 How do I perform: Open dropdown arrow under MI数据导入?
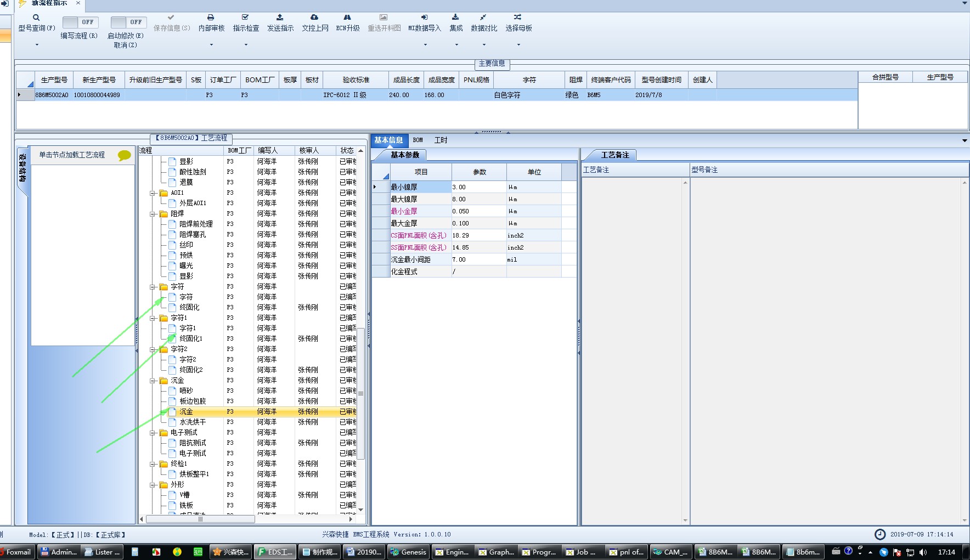coord(425,45)
